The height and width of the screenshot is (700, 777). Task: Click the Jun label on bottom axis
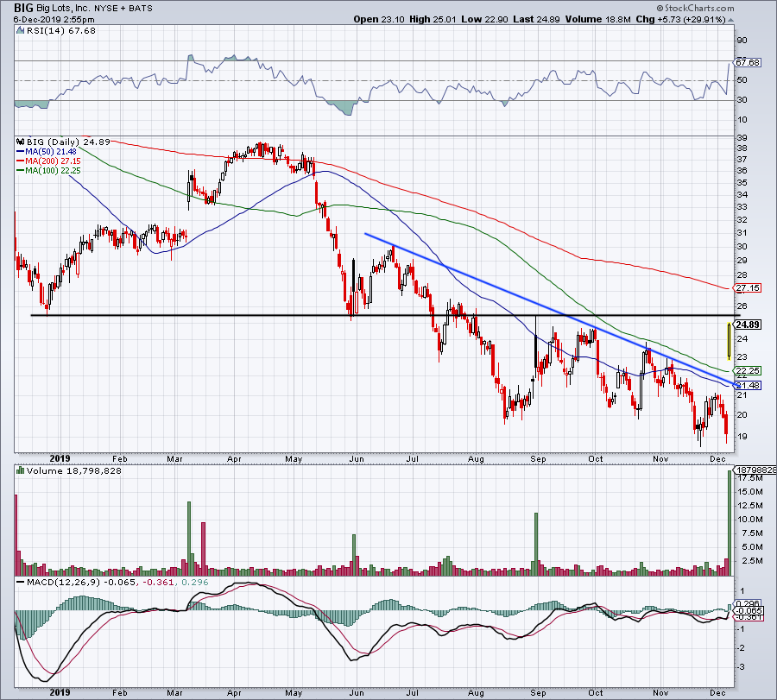pos(357,692)
